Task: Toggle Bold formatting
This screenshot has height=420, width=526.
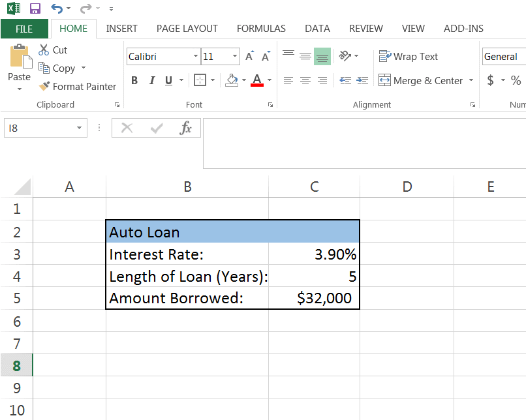Action: coord(134,80)
